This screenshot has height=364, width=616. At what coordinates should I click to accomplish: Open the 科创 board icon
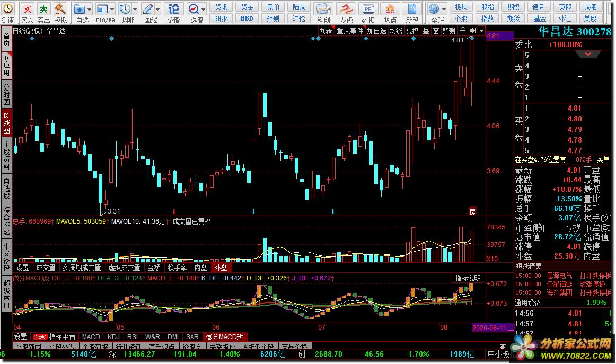(x=323, y=8)
